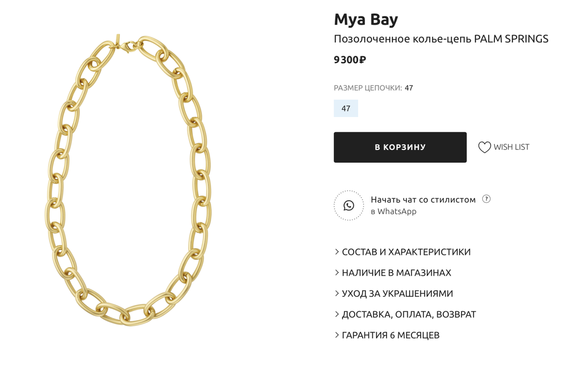Screen dimensions: 588x367
Task: Start chat via Начать чат со стилистом
Action: pos(423,200)
